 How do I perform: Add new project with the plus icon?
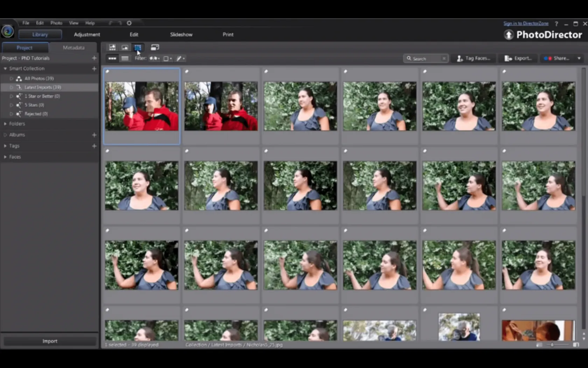pos(94,58)
